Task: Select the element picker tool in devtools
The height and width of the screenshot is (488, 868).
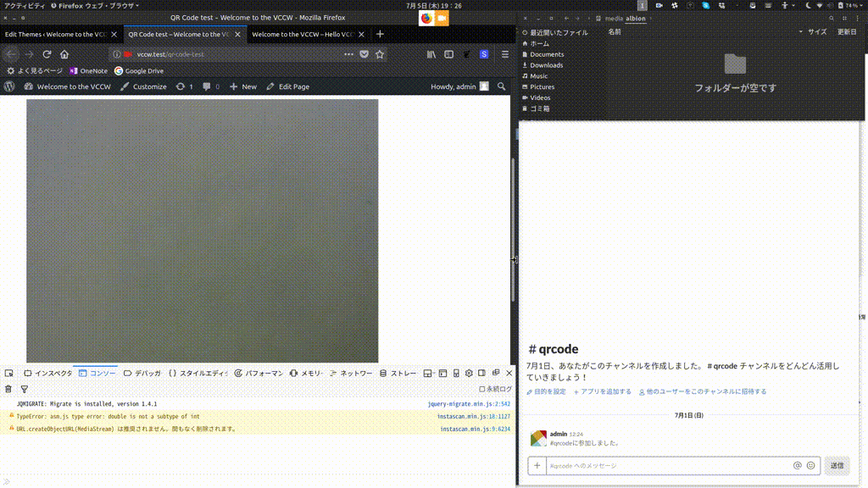Action: [9, 372]
